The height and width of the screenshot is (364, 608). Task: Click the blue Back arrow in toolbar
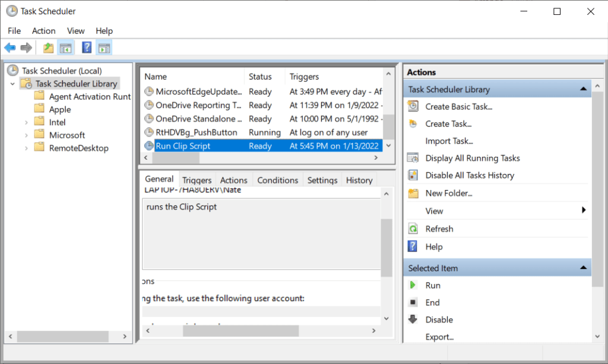[x=10, y=48]
